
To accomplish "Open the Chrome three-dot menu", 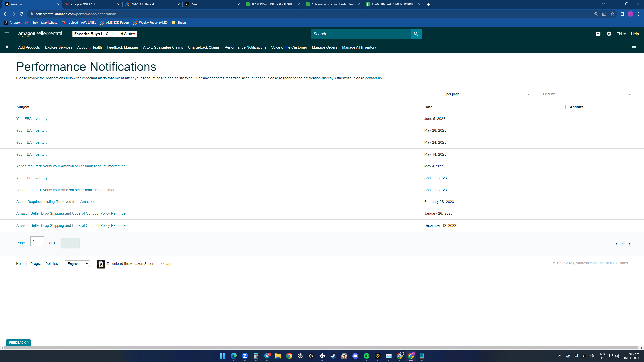I will click(638, 14).
